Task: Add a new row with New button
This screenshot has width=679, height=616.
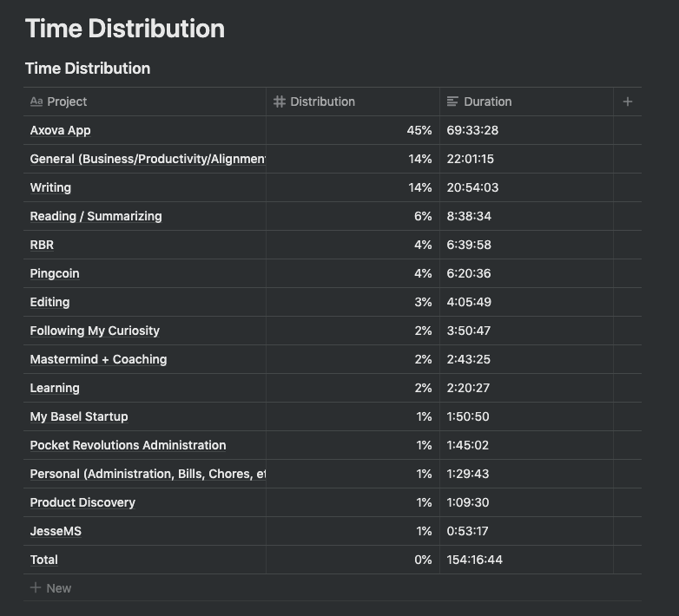Action: 58,587
